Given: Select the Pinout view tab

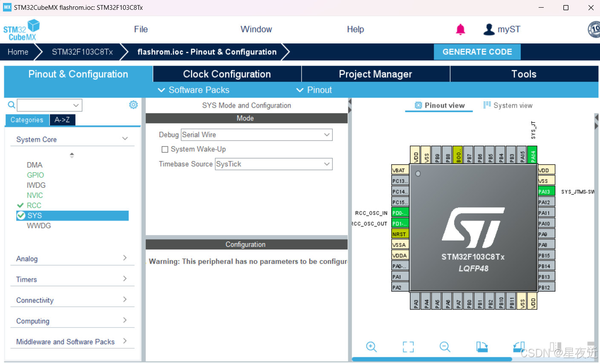Looking at the screenshot, I should pyautogui.click(x=439, y=105).
